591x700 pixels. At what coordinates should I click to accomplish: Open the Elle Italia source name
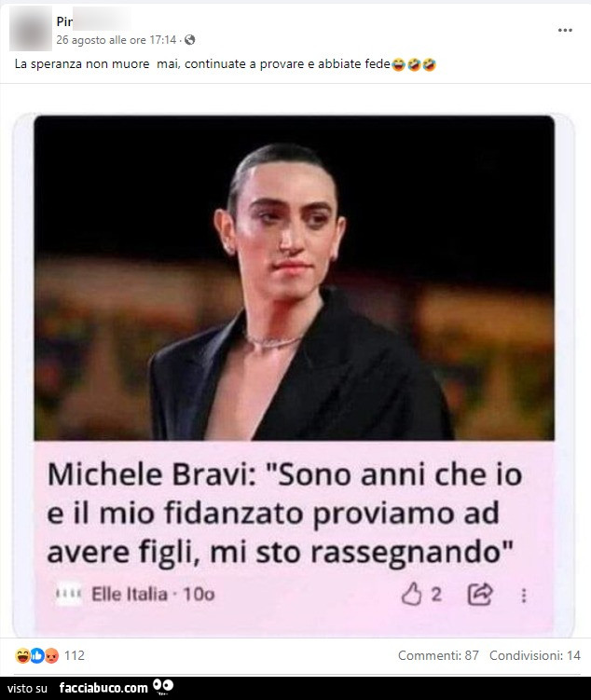coord(130,594)
